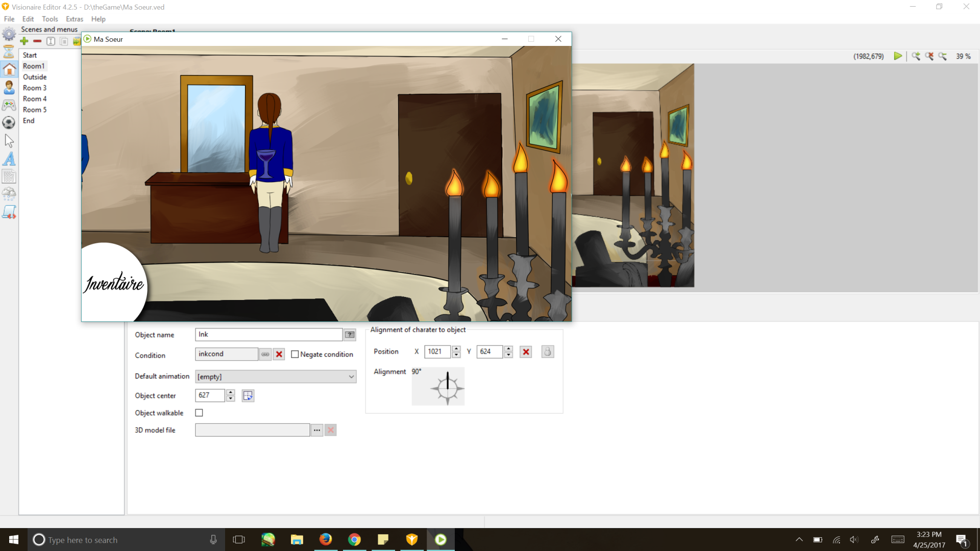Open the document page icon in the sidebar
The image size is (980, 551).
pyautogui.click(x=9, y=177)
